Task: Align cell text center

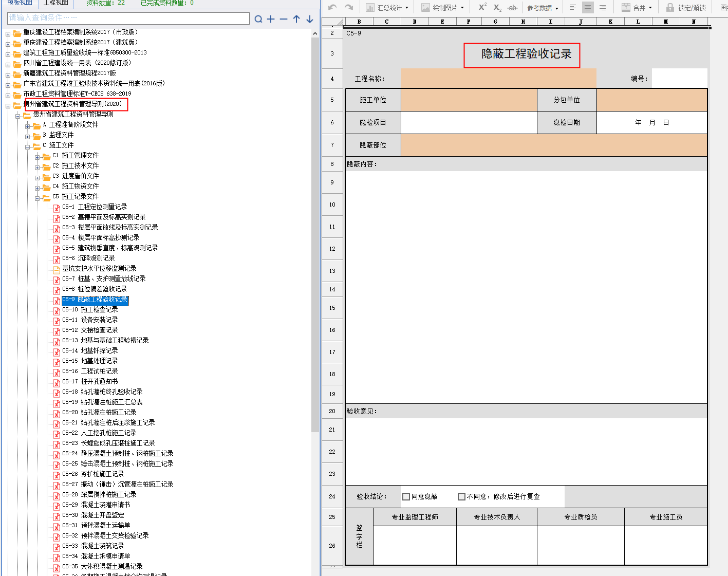Action: (588, 7)
